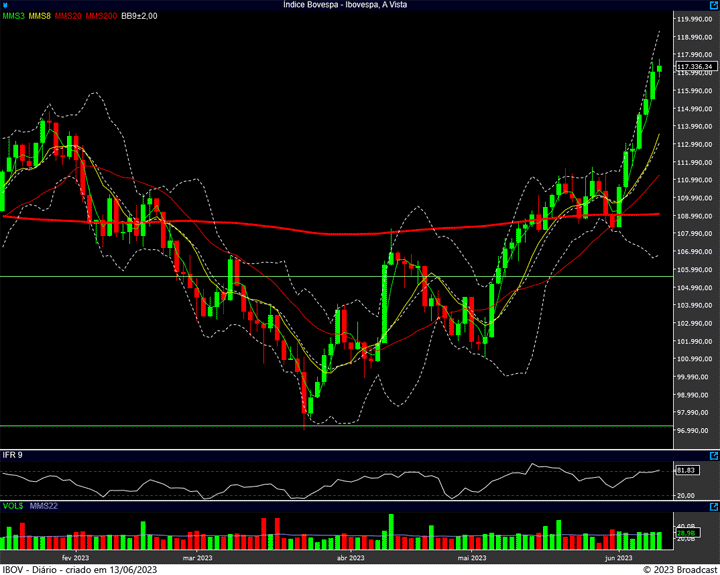The image size is (720, 575).
Task: Select the MMS29 moving average label
Action: click(x=67, y=17)
